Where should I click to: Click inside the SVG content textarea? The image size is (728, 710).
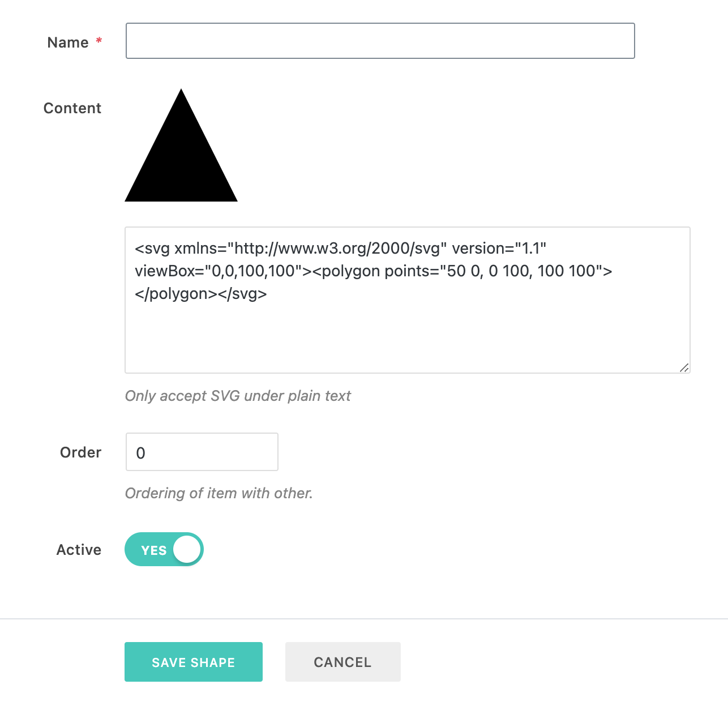point(408,300)
